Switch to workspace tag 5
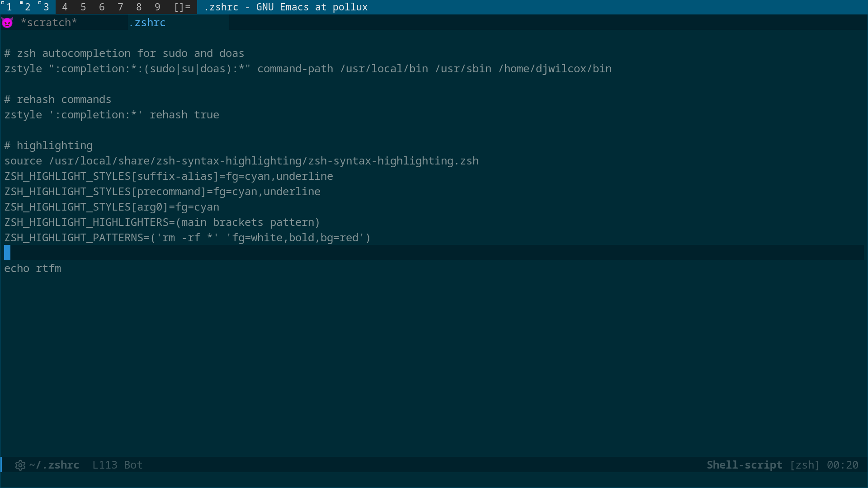868x488 pixels. [x=83, y=7]
